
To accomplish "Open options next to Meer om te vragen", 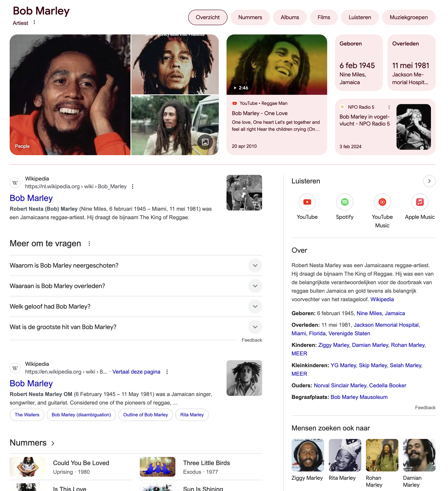I will tap(89, 244).
